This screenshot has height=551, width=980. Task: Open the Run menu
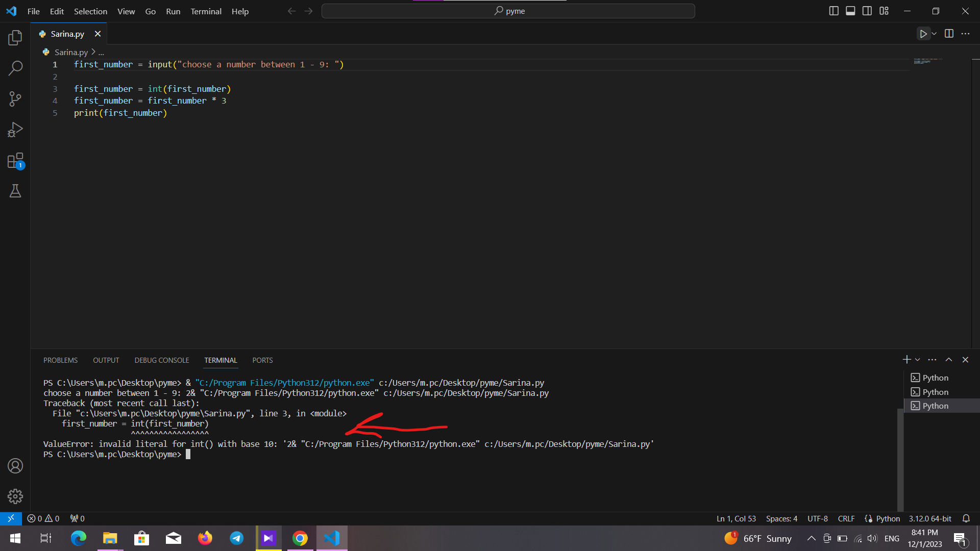[x=173, y=11]
